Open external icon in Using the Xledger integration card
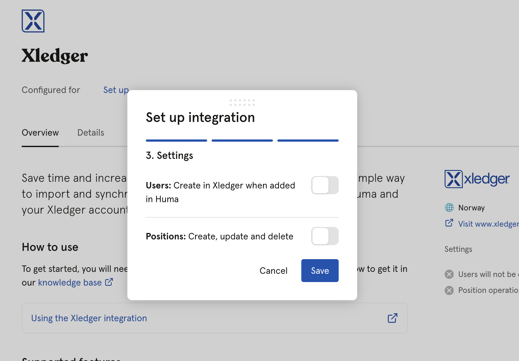 [x=392, y=318]
